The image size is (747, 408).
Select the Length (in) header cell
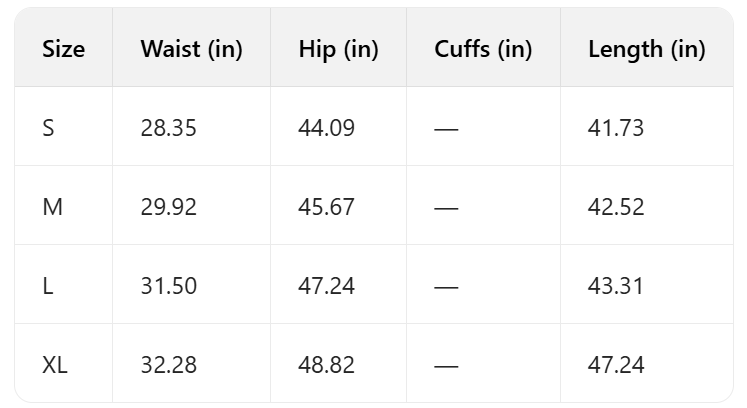(646, 49)
